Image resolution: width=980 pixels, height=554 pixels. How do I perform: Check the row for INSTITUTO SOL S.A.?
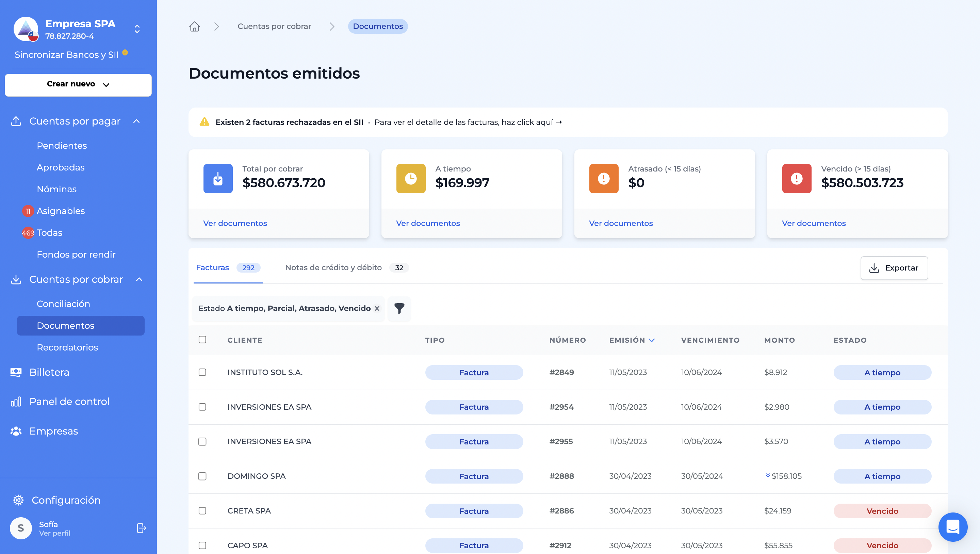tap(202, 372)
